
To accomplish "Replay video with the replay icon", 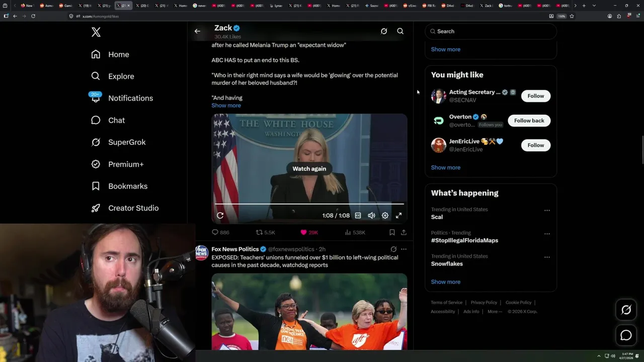I will click(x=220, y=215).
